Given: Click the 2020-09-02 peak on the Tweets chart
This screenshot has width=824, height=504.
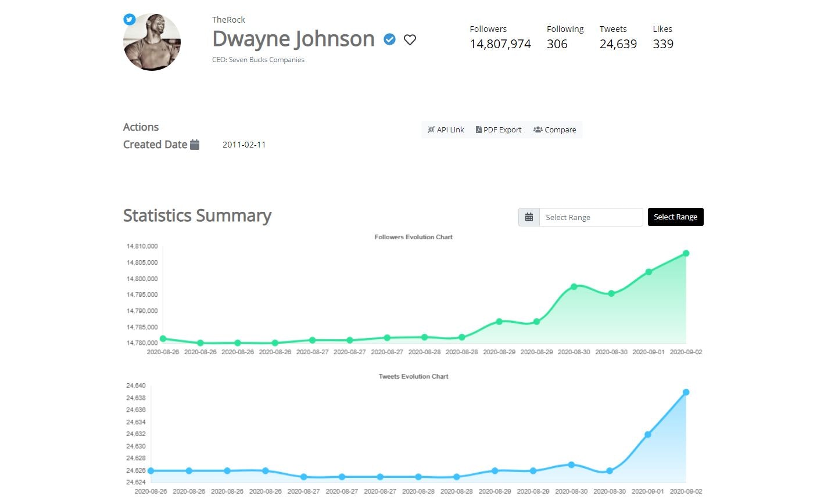Looking at the screenshot, I should [x=685, y=392].
